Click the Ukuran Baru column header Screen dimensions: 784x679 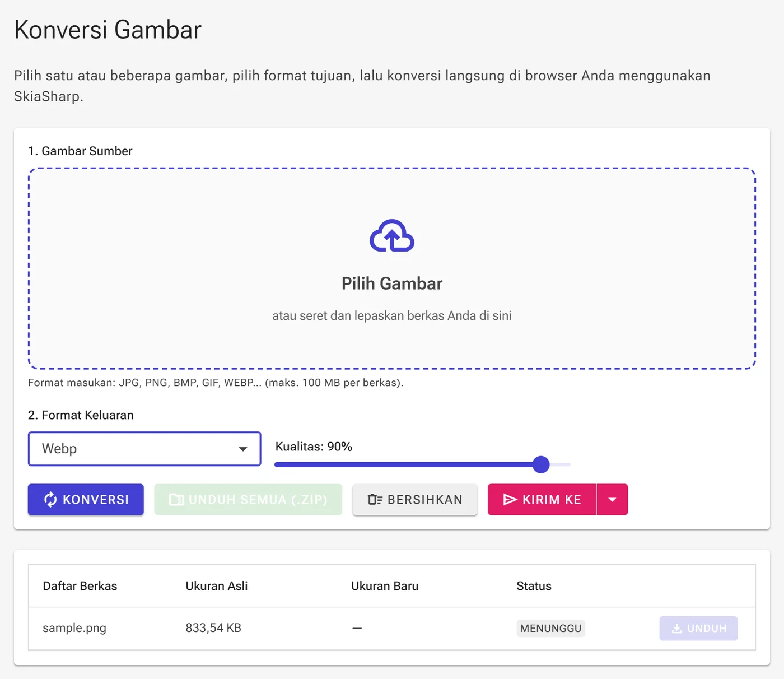(385, 586)
